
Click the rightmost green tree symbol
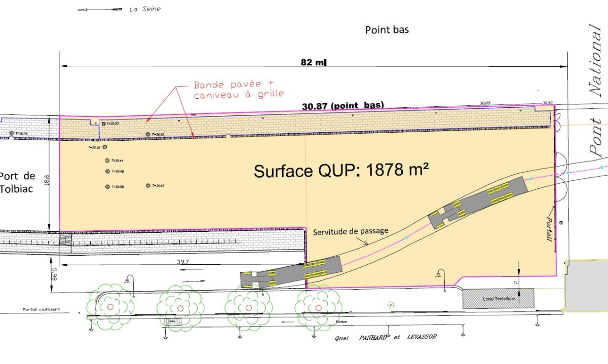pos(318,307)
